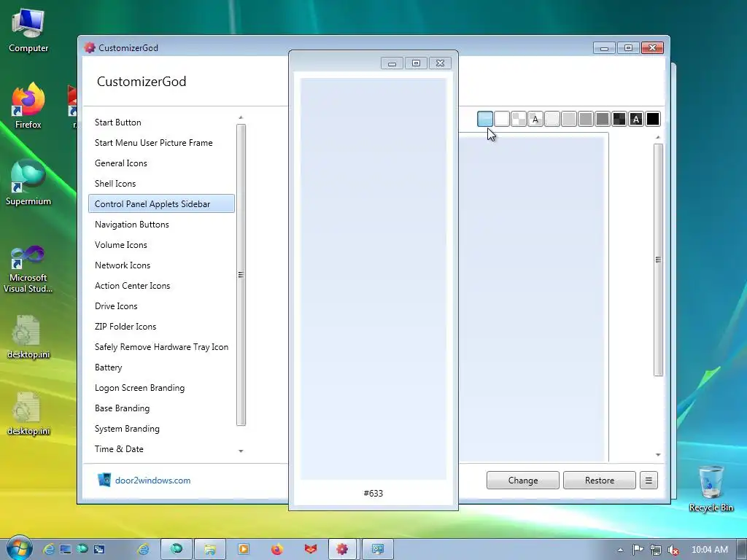Choose the dark checkered background swatch

(619, 119)
